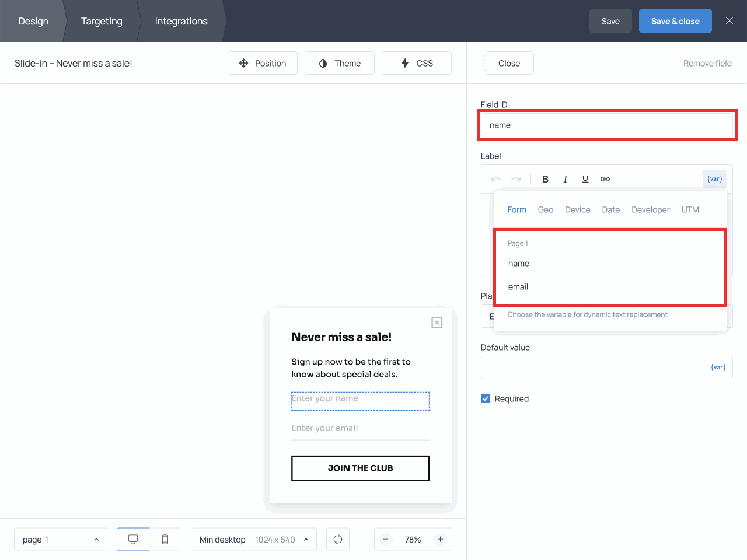Click the undo arrow in label editor
The width and height of the screenshot is (747, 560).
pyautogui.click(x=496, y=179)
